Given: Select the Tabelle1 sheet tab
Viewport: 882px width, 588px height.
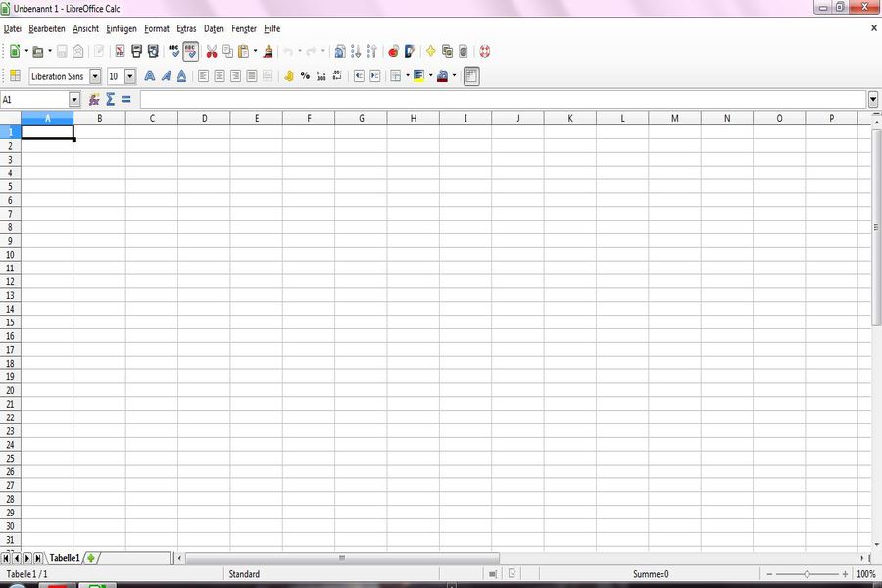Looking at the screenshot, I should point(65,558).
